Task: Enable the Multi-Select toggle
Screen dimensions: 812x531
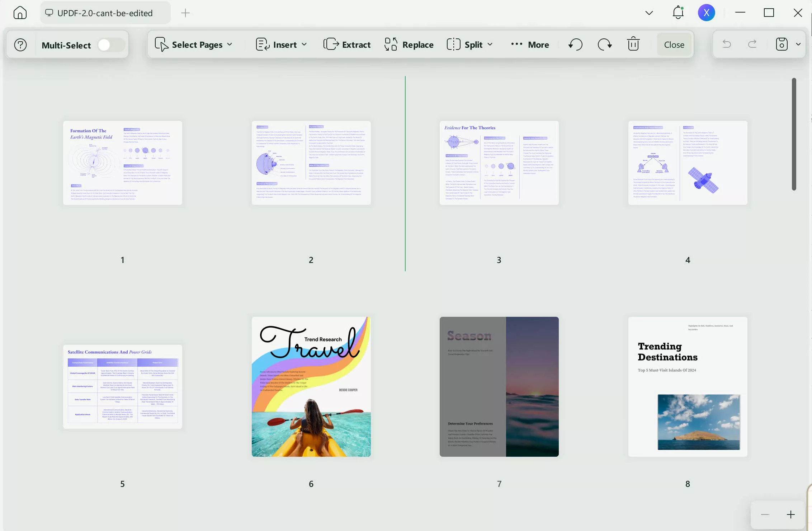Action: point(111,44)
